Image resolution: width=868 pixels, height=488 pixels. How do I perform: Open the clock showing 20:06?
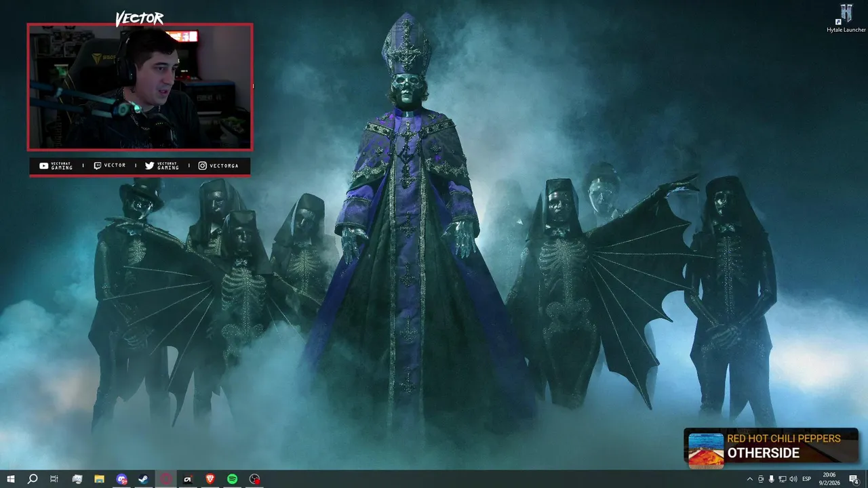tap(830, 479)
